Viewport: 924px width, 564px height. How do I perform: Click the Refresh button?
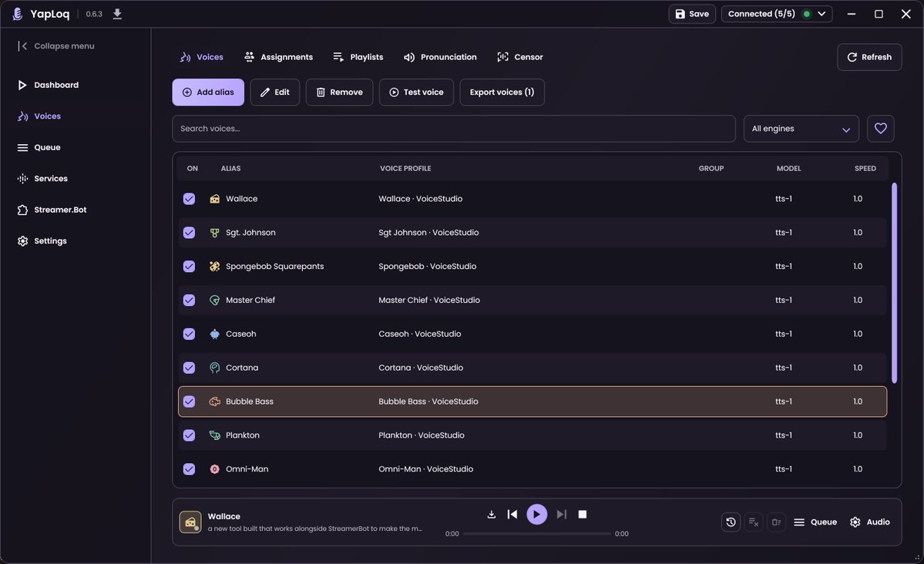point(869,57)
